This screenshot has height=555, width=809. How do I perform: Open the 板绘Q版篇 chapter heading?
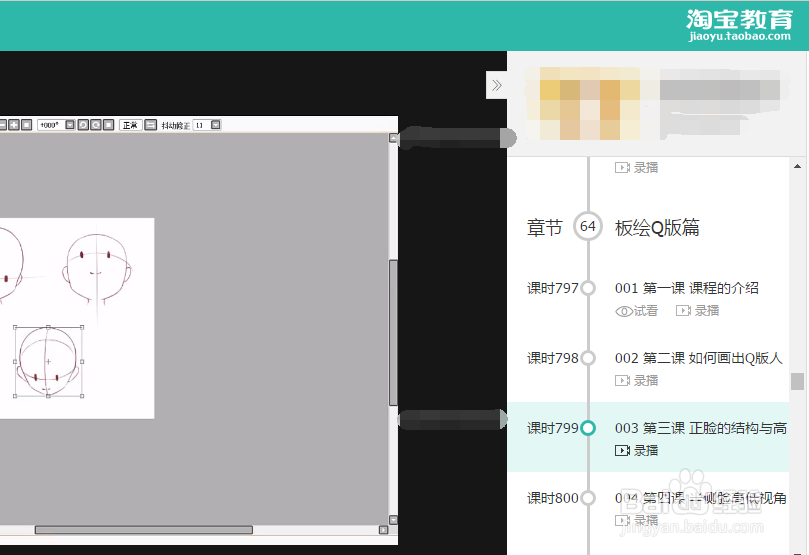[x=657, y=227]
